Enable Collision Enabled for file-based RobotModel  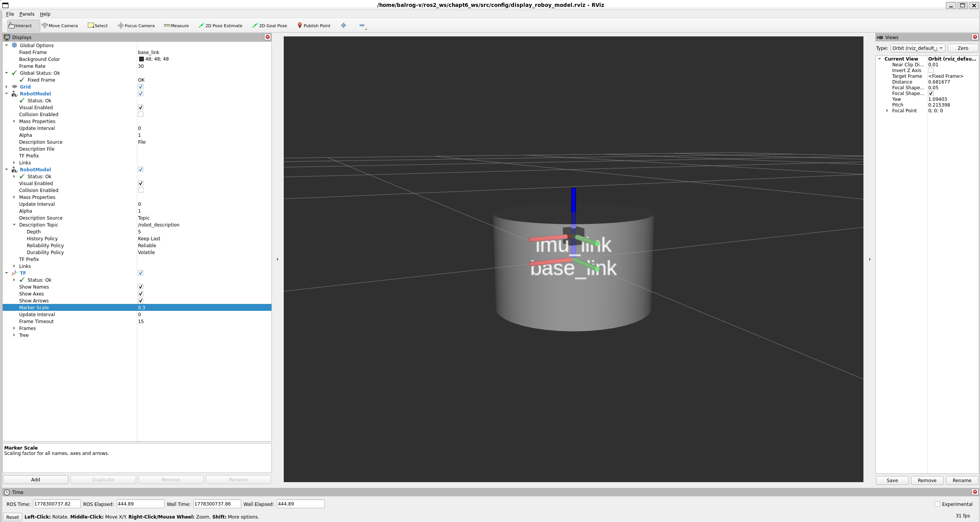141,114
